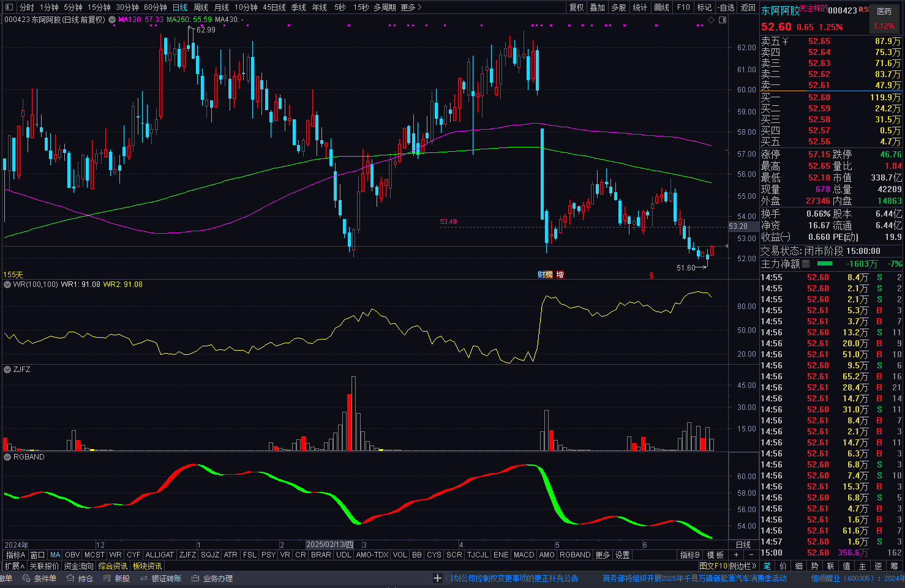Expand the 更多 periods menu at the top
The image size is (905, 588).
[x=411, y=7]
